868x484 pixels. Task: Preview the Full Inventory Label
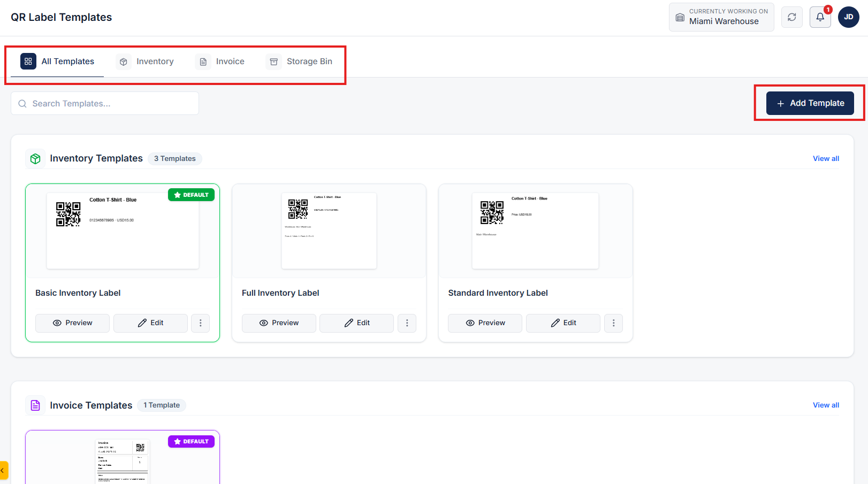click(279, 323)
